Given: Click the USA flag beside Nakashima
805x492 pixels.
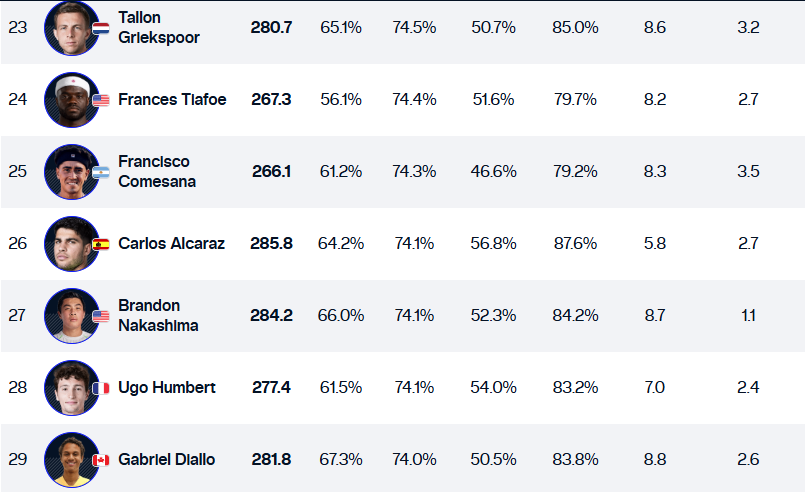Looking at the screenshot, I should (100, 317).
